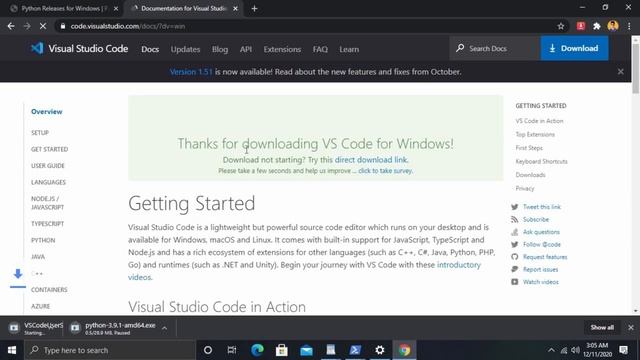
Task: Click the click to take survey link
Action: [385, 171]
